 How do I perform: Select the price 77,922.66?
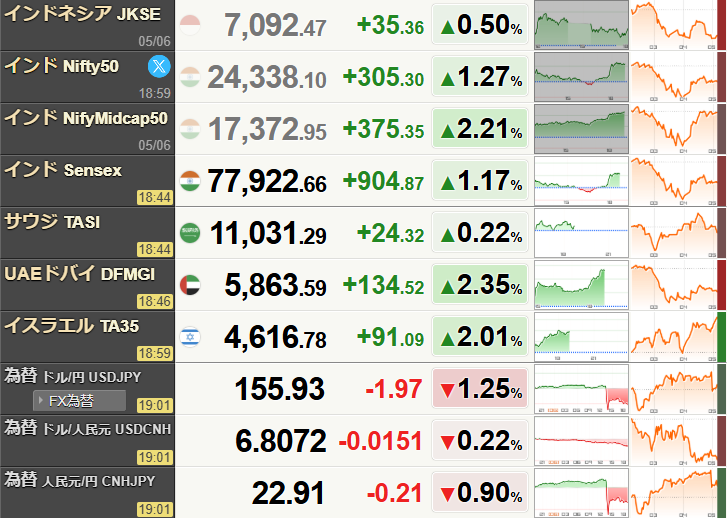point(267,181)
